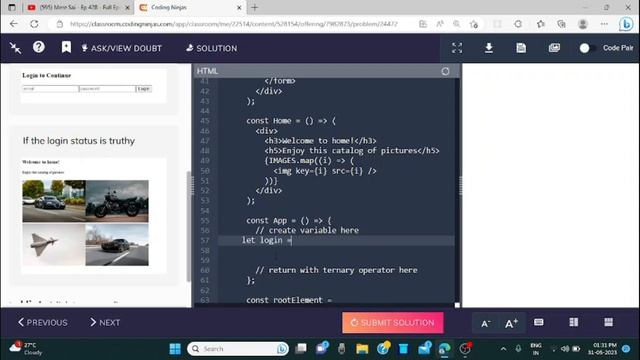Click the reset icon in HTML panel header
Screen dimensions: 640x360
445,71
